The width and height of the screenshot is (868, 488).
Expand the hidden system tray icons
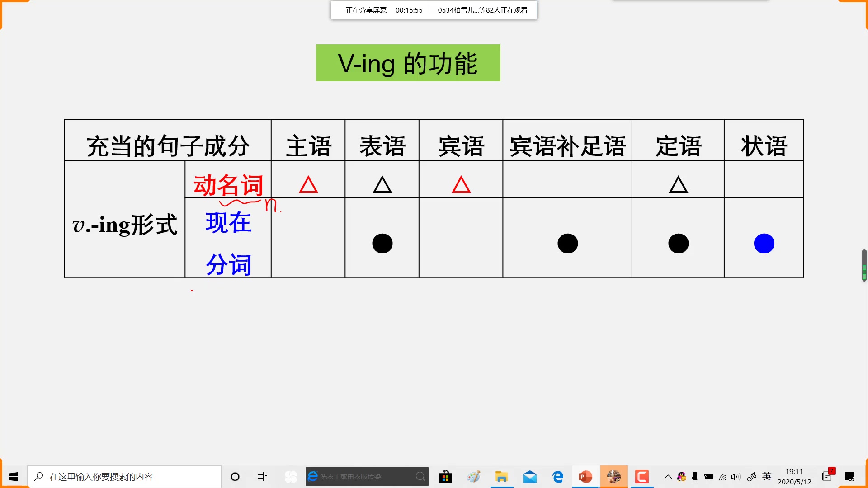pos(668,477)
